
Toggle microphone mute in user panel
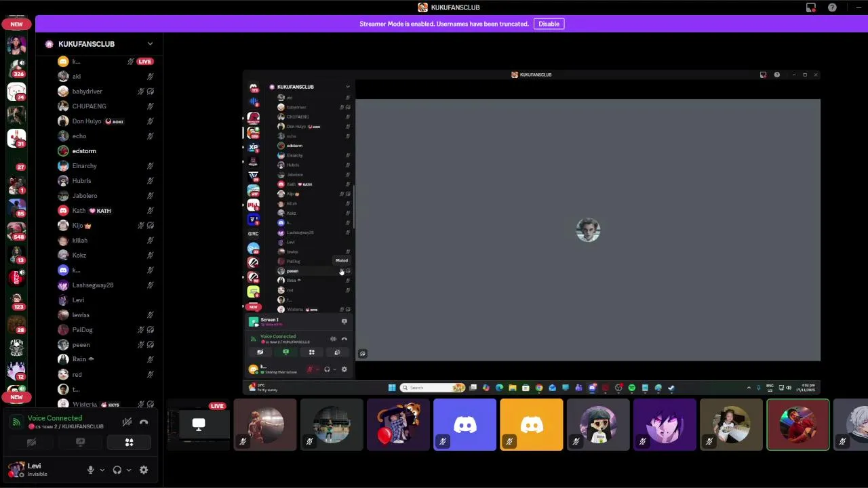click(90, 470)
